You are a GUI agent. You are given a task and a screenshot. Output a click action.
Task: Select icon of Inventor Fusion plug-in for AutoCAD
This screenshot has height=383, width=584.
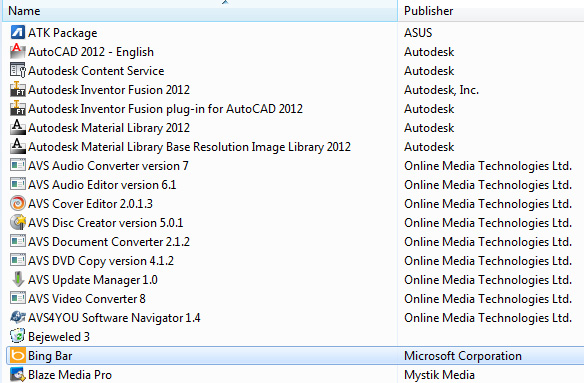click(x=18, y=108)
